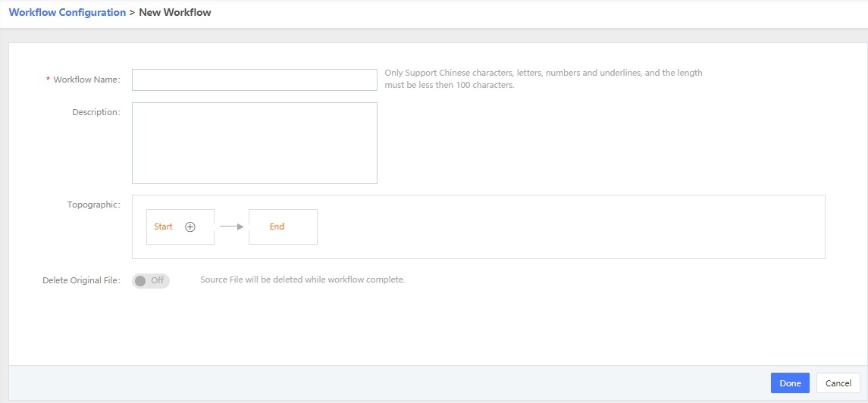Click the "Only Support Chinese characters" hint text
868x403 pixels.
click(543, 80)
